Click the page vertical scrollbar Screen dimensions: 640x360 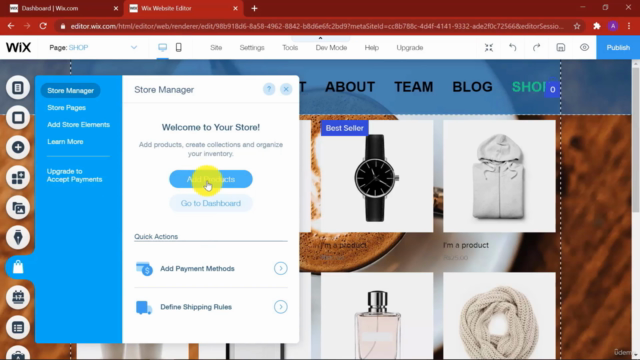tap(636, 139)
